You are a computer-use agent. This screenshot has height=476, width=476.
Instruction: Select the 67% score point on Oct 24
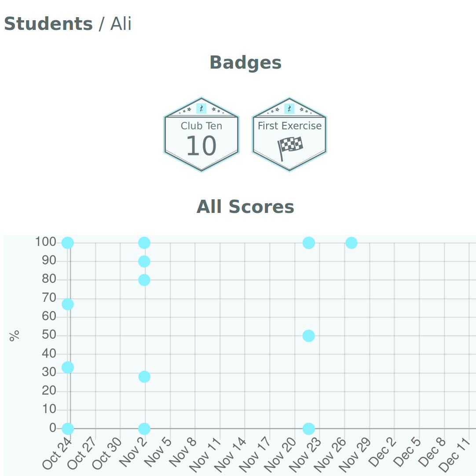67,304
